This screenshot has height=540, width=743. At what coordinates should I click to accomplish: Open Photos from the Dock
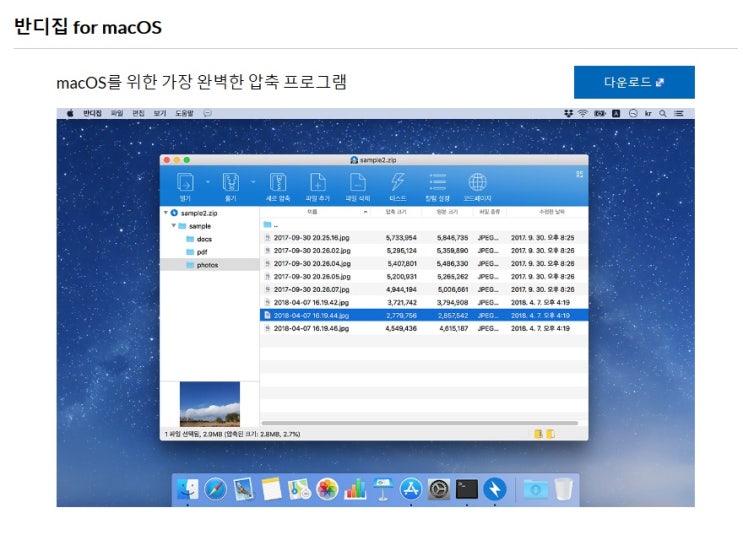pyautogui.click(x=327, y=489)
